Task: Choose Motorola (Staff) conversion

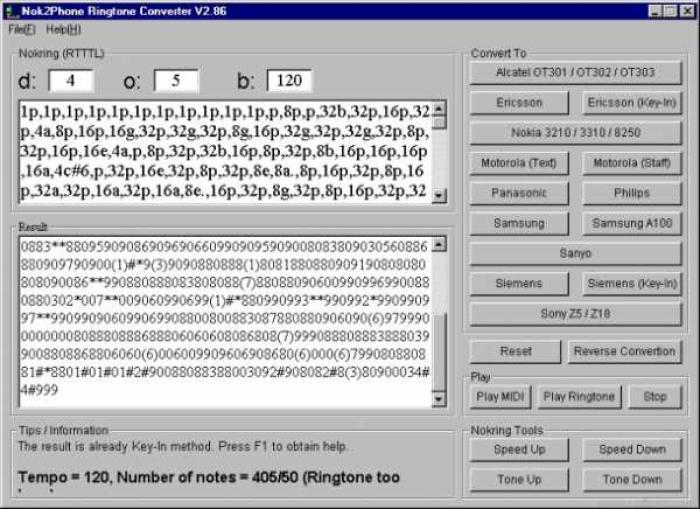Action: (x=632, y=163)
